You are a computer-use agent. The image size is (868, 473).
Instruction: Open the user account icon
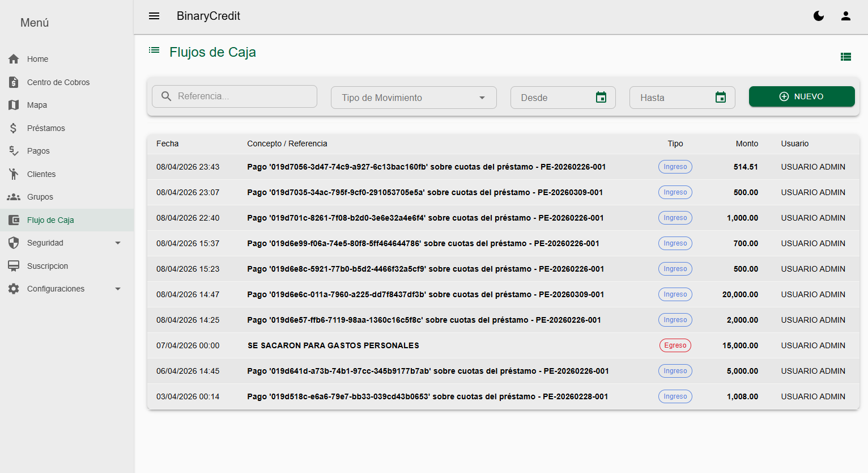coord(846,16)
